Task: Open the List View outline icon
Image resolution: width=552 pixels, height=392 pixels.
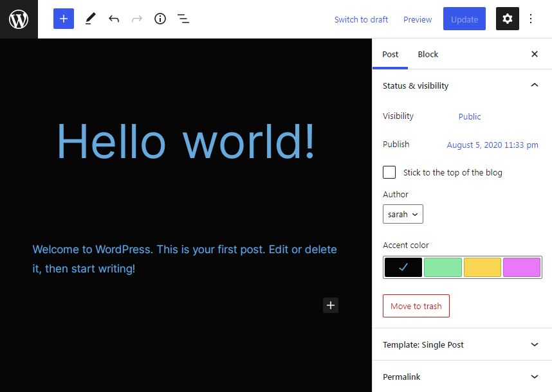Action: pyautogui.click(x=183, y=19)
